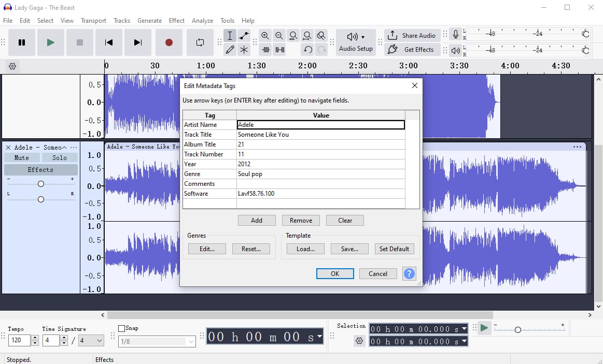This screenshot has width=603, height=364.
Task: Open time signature denominator dropdown
Action: pos(91,340)
